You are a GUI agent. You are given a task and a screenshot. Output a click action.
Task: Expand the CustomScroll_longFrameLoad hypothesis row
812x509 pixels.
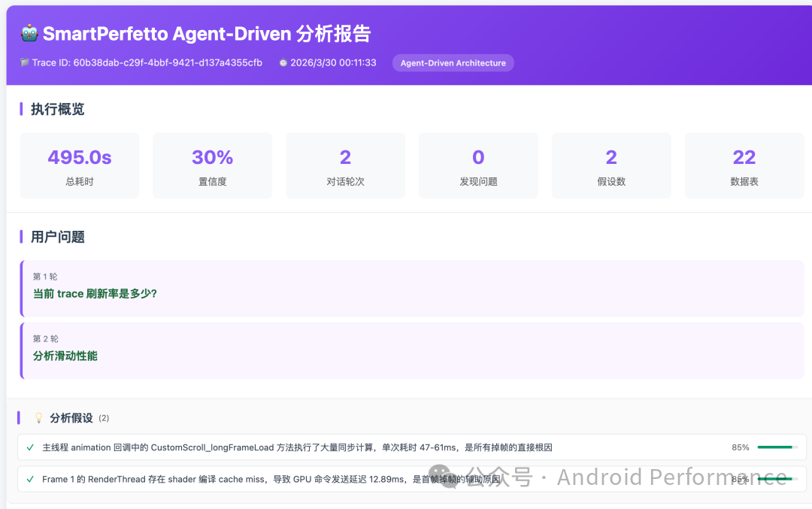pyautogui.click(x=412, y=447)
